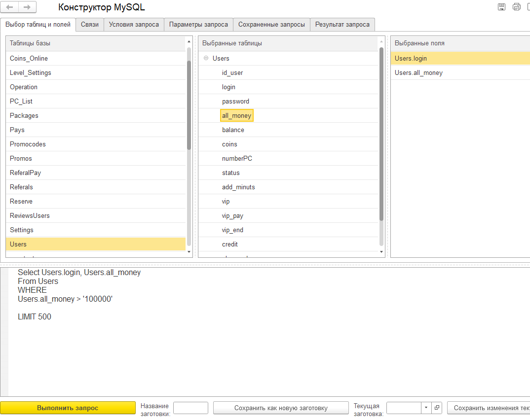The image size is (530, 420).
Task: Select the login field under Users
Action: click(228, 87)
